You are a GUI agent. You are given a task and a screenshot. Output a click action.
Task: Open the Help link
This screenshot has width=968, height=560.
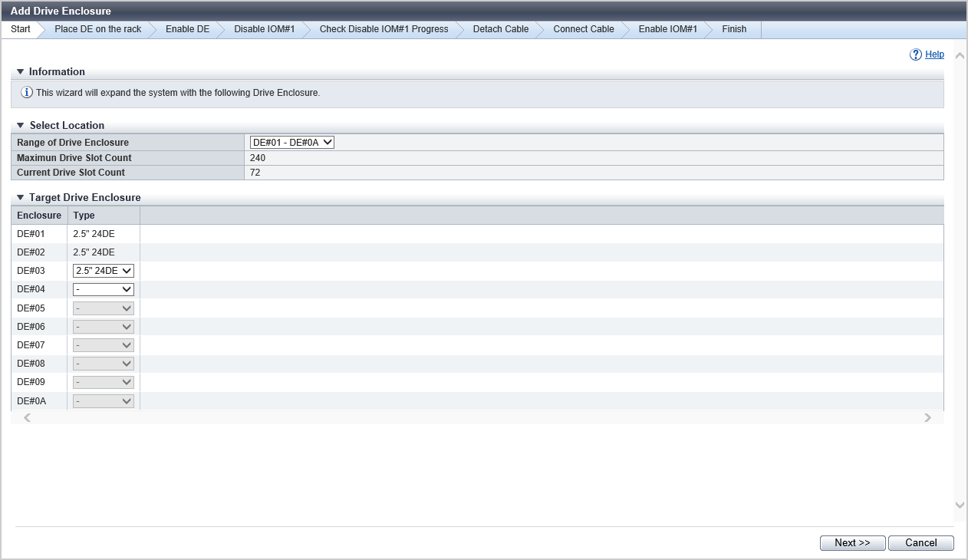tap(934, 54)
